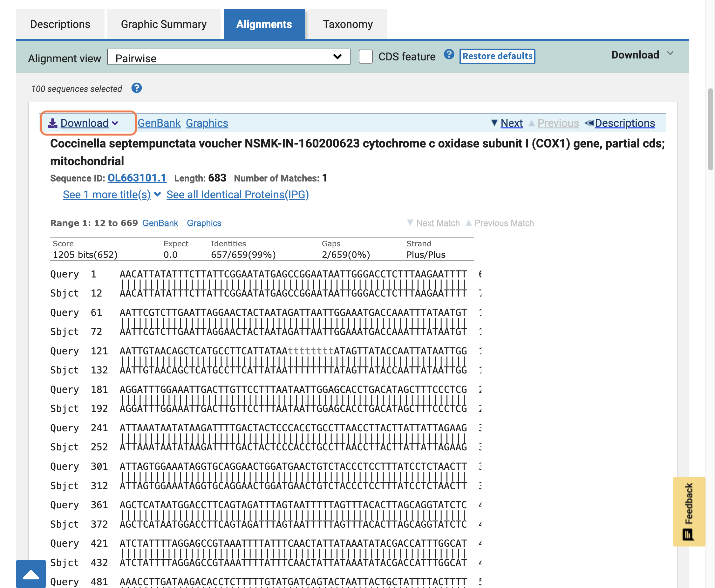Expand See 1 more title(s)
715x588 pixels.
coord(107,195)
